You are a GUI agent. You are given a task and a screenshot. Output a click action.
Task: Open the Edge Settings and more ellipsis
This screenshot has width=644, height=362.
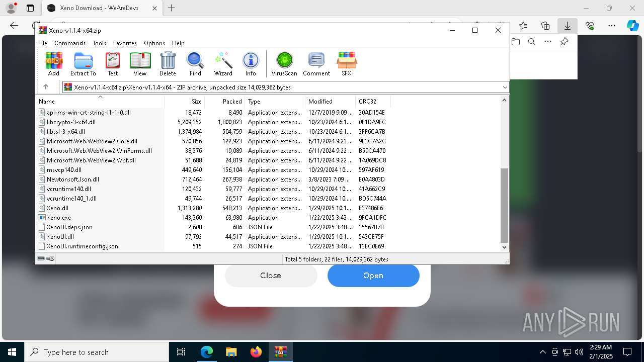click(x=611, y=26)
